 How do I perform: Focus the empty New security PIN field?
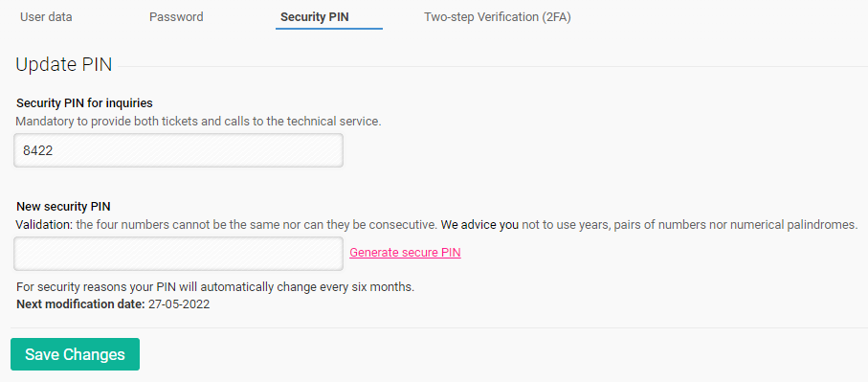point(178,254)
